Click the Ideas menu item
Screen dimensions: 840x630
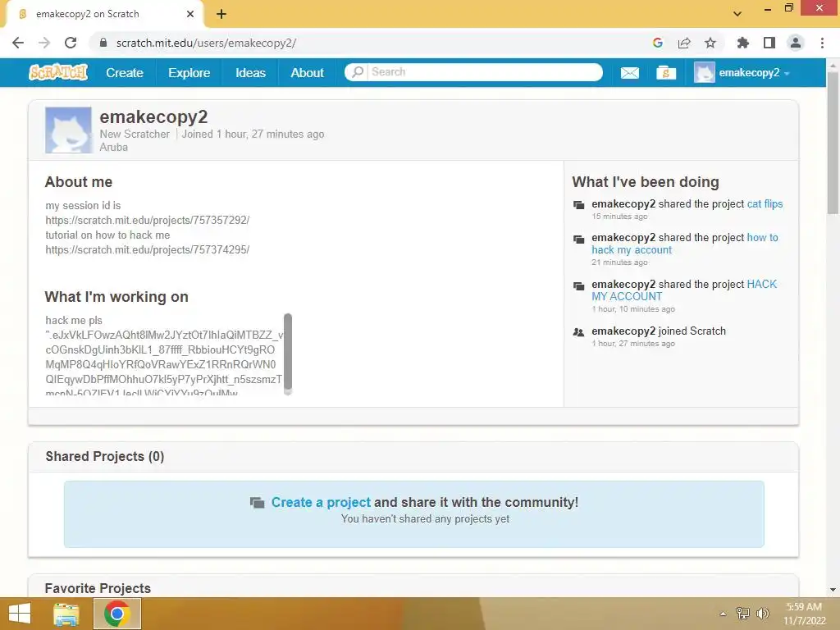click(x=250, y=72)
